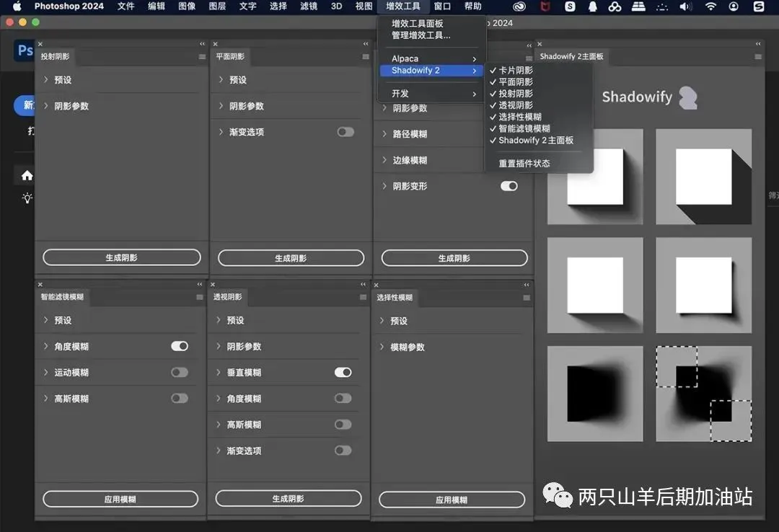Click the volume icon in menu bar
779x532 pixels.
[686, 6]
